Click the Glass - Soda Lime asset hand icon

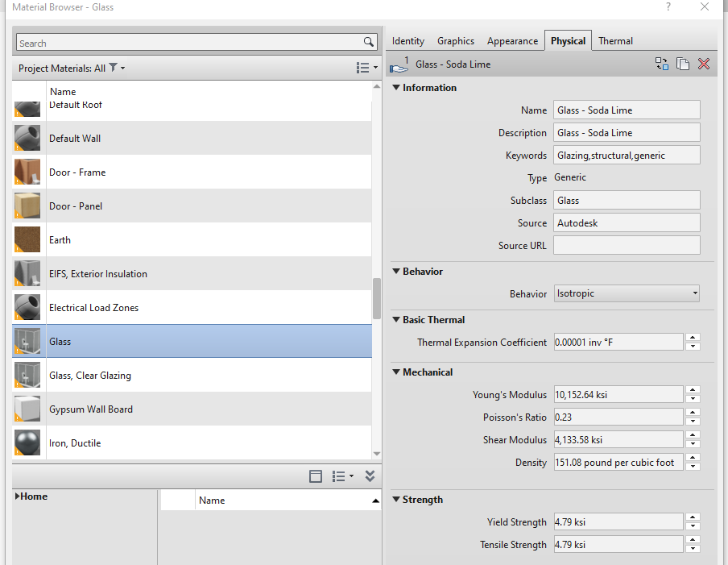(399, 67)
